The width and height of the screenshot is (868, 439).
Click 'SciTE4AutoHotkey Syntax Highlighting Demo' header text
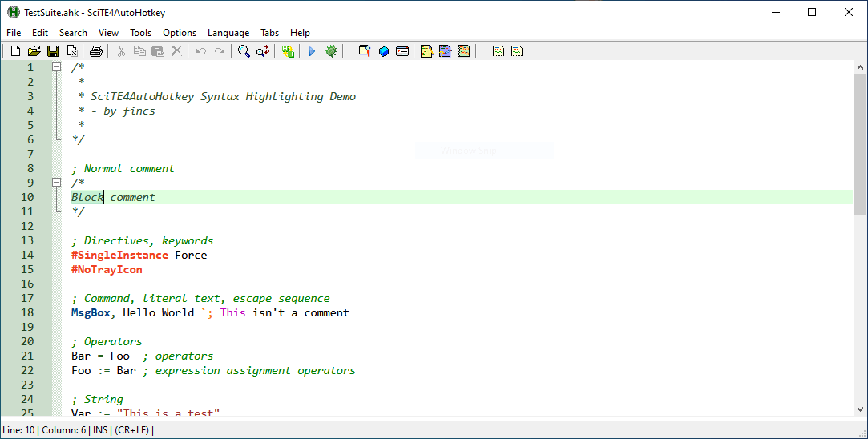coord(223,96)
